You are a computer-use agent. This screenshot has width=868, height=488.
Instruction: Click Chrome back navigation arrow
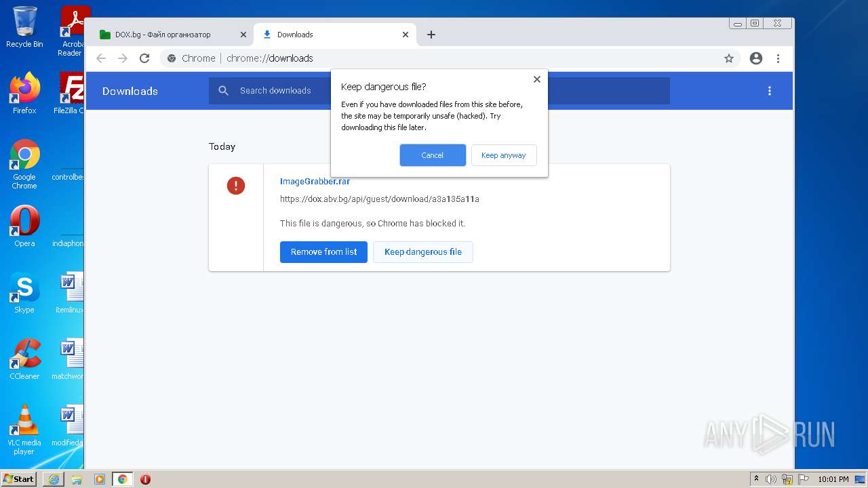[101, 58]
